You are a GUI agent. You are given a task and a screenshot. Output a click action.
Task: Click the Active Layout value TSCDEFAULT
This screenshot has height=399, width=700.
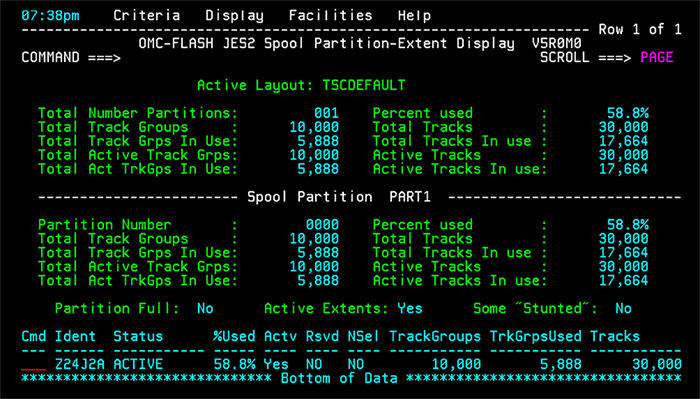pos(364,85)
